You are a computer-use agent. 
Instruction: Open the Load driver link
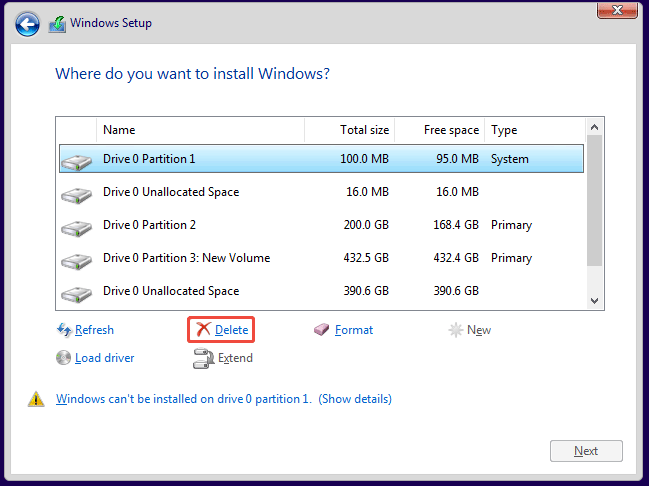coord(105,358)
